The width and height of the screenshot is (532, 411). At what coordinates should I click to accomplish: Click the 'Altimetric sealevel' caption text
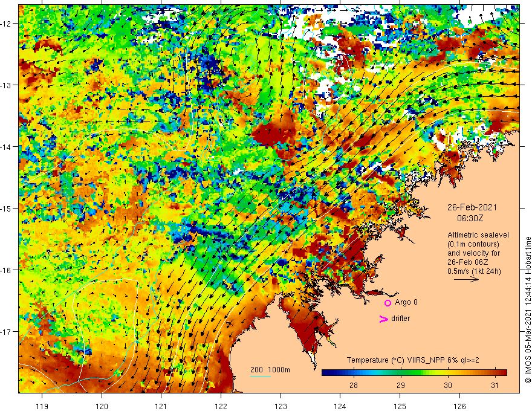[478, 235]
